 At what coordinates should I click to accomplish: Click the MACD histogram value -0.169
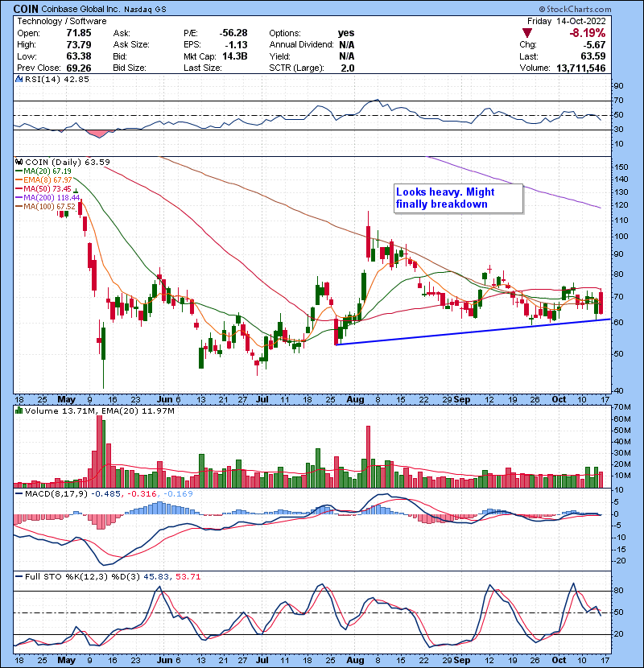coord(177,494)
